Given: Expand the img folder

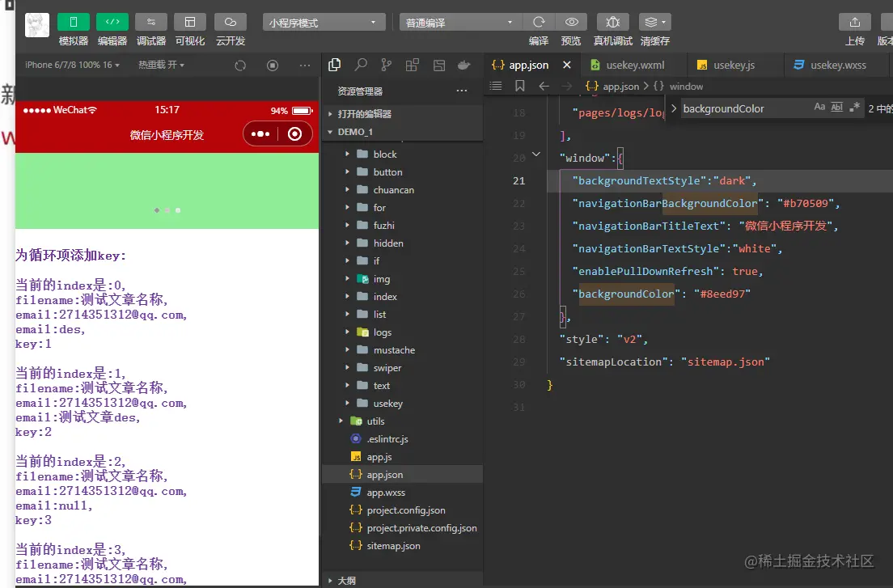Looking at the screenshot, I should pyautogui.click(x=403, y=279).
